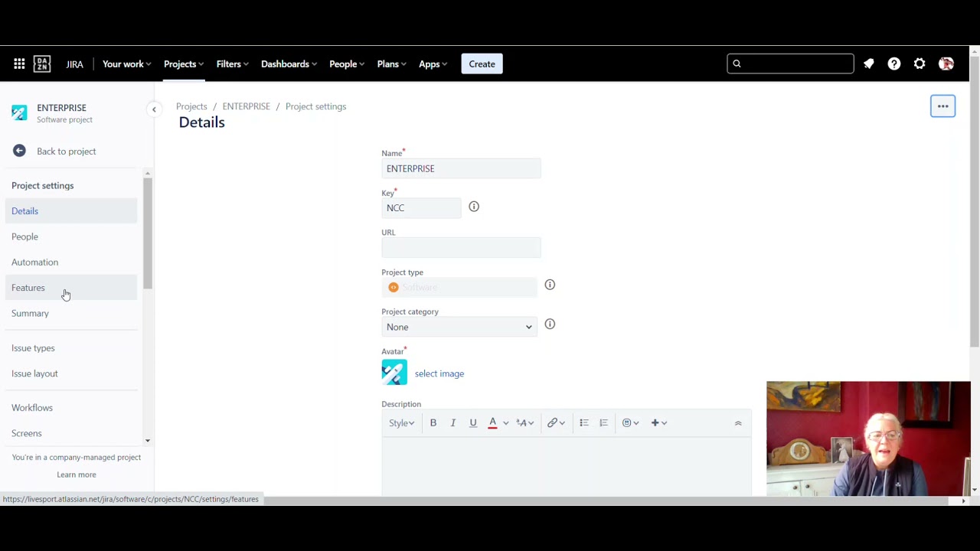The height and width of the screenshot is (551, 980).
Task: Open notifications bell icon
Action: pos(868,64)
